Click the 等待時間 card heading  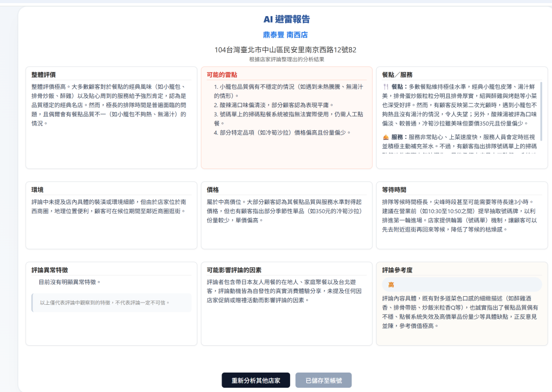(x=394, y=190)
